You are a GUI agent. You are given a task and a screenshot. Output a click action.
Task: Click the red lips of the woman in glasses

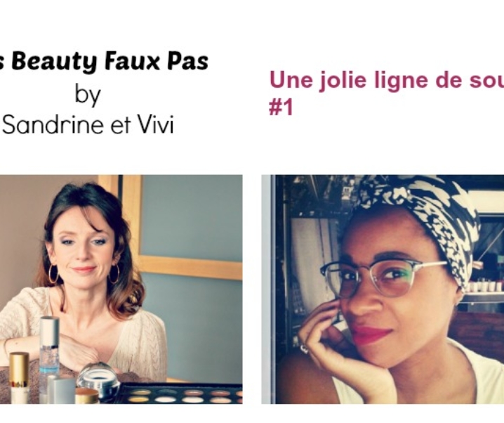(x=372, y=334)
